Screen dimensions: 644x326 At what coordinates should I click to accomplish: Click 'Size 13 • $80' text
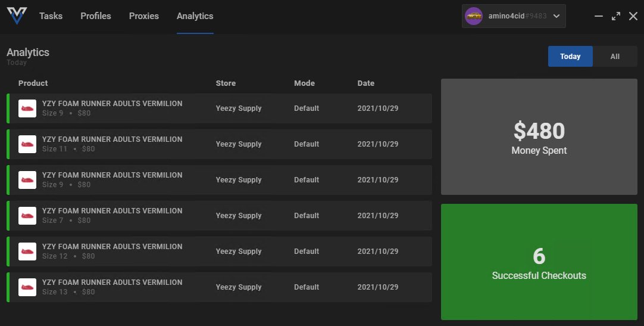[68, 292]
